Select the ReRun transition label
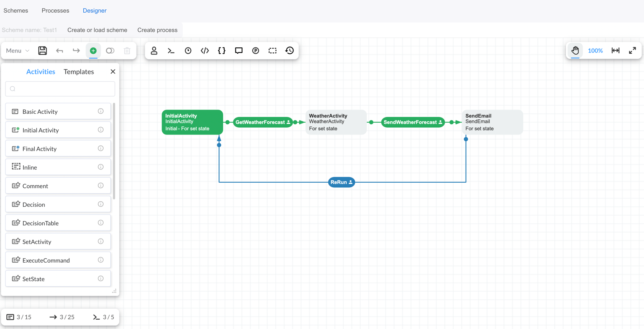Screen dimensions: 644x329 point(342,182)
